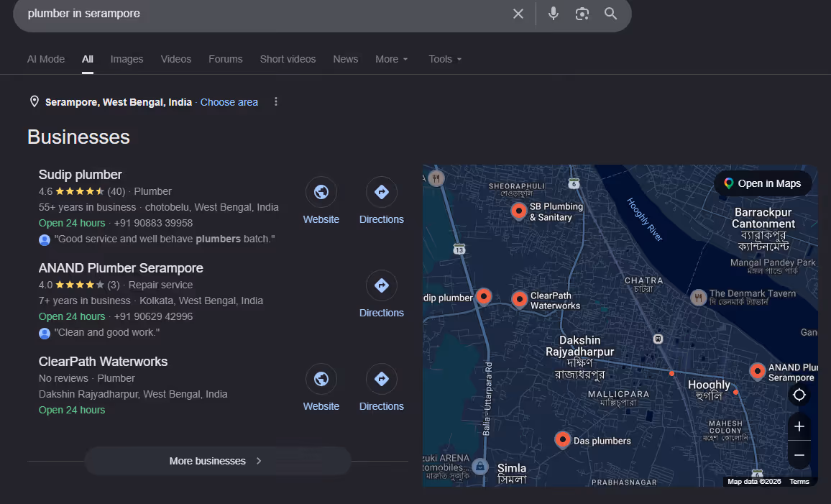Switch to the Forums tab
This screenshot has height=504, width=831.
(x=226, y=60)
